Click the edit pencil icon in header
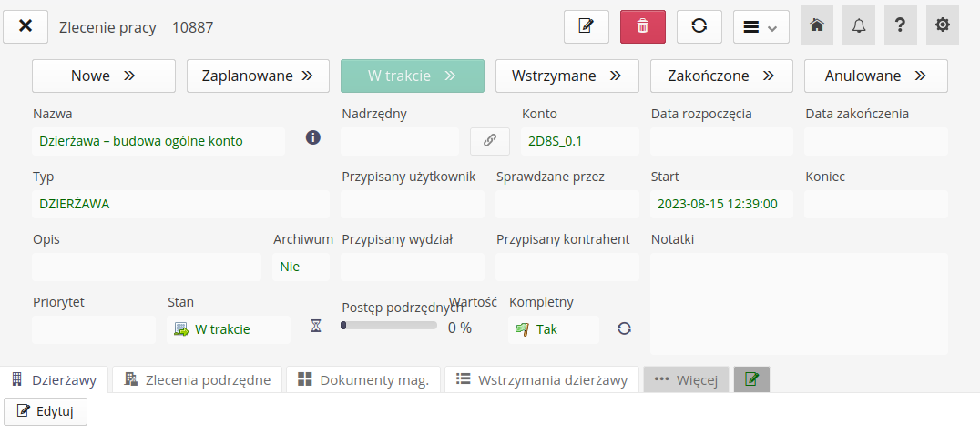Screen dimensions: 980x434 click(587, 26)
